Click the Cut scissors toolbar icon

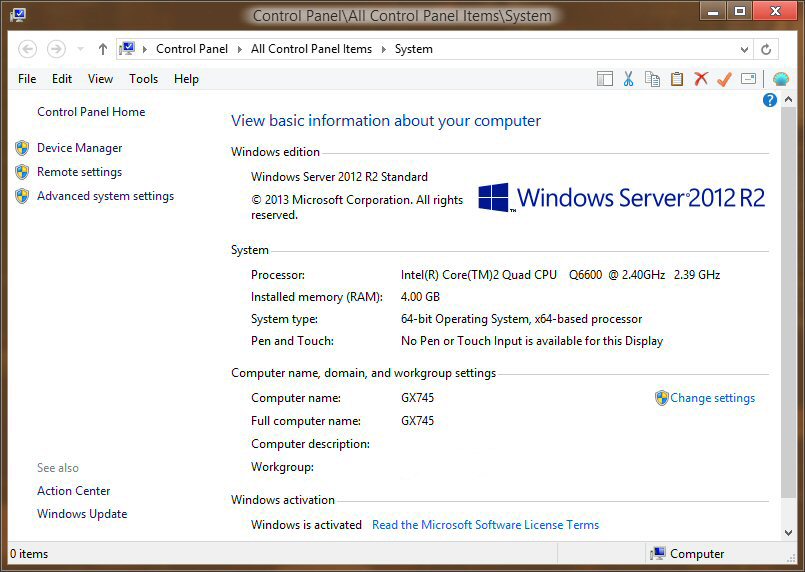click(x=629, y=79)
